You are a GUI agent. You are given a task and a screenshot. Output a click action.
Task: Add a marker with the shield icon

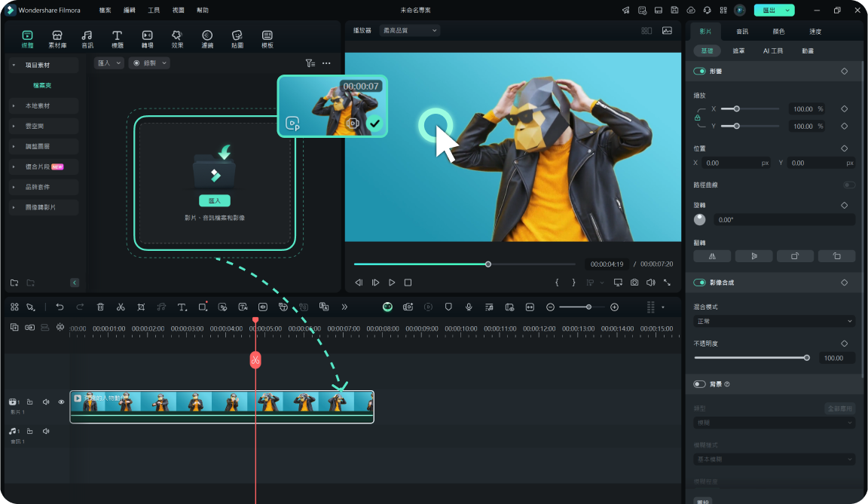[x=448, y=307]
